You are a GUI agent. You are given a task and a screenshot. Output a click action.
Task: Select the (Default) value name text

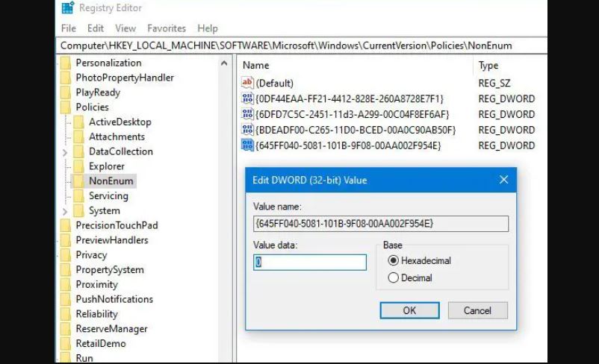coord(275,84)
